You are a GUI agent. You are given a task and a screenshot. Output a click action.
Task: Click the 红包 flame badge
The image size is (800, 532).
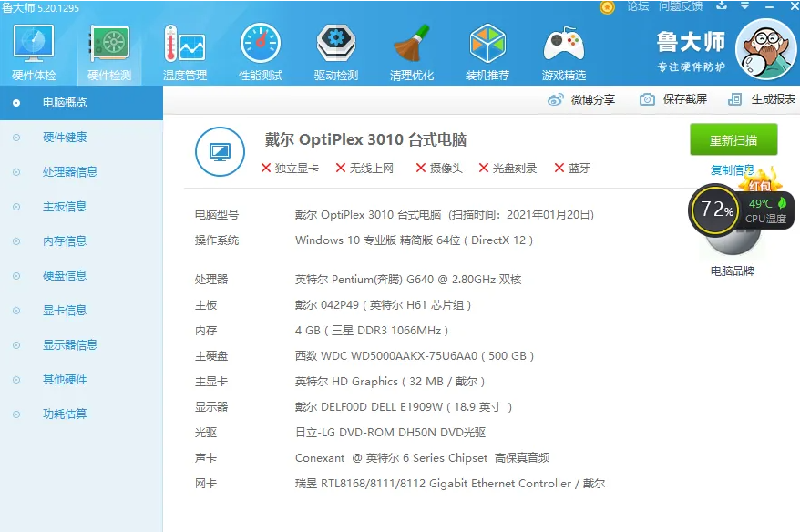760,180
